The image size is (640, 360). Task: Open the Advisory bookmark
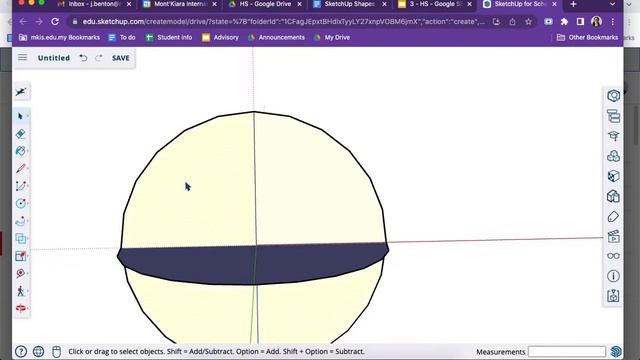pyautogui.click(x=220, y=38)
